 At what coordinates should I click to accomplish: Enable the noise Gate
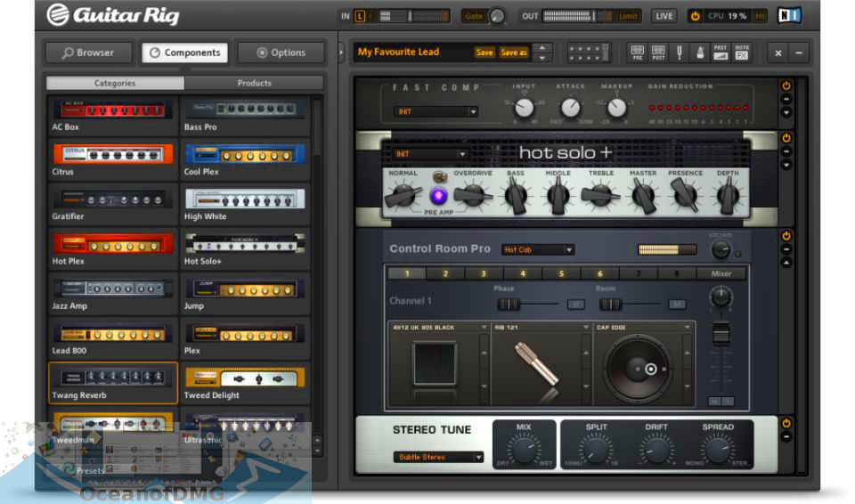(x=473, y=16)
